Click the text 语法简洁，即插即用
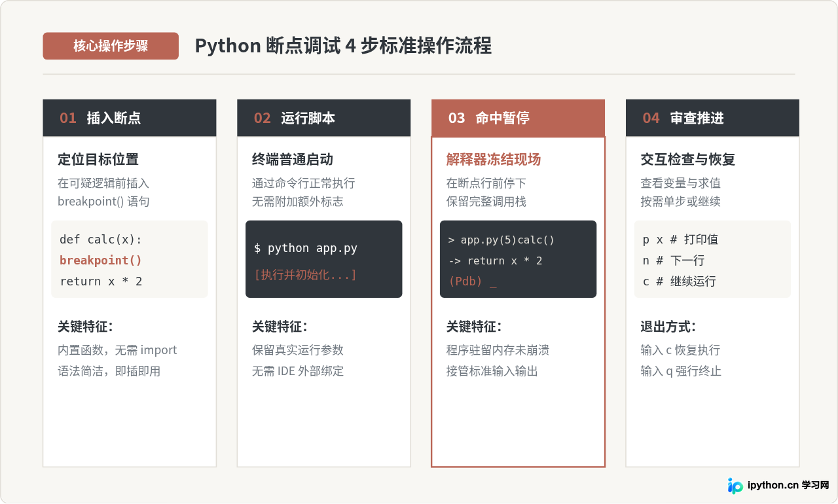This screenshot has height=504, width=838. [109, 371]
